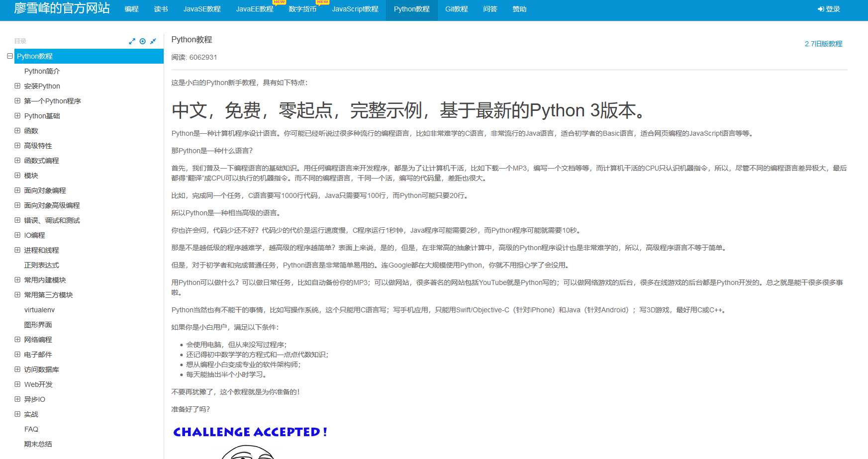Open 图形界面 in the sidebar
The width and height of the screenshot is (868, 459).
coord(38,325)
